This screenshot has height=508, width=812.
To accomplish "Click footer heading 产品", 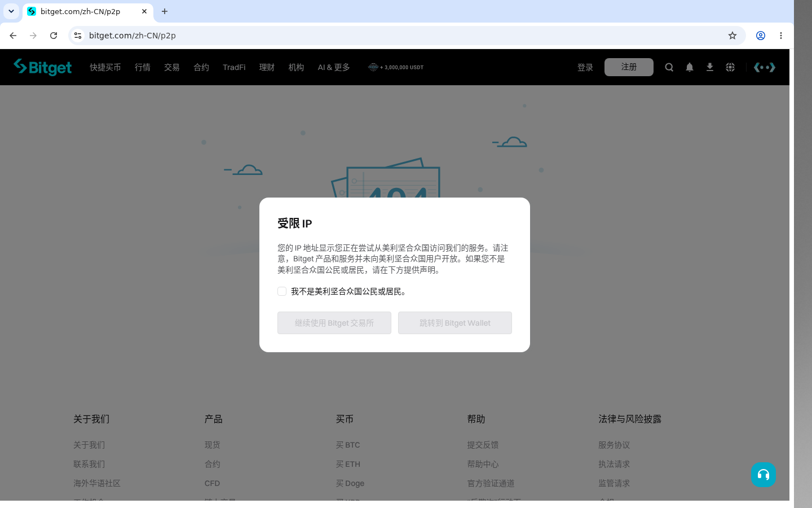I will [x=214, y=419].
